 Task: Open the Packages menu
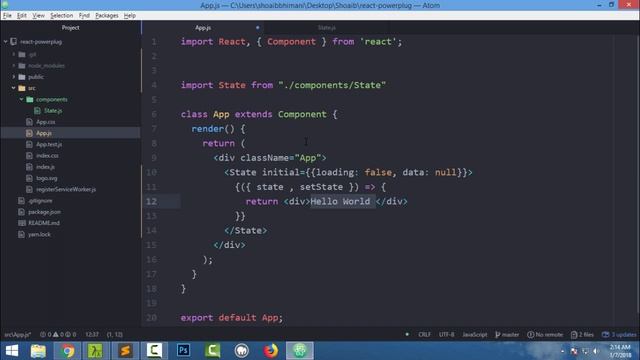click(x=107, y=16)
